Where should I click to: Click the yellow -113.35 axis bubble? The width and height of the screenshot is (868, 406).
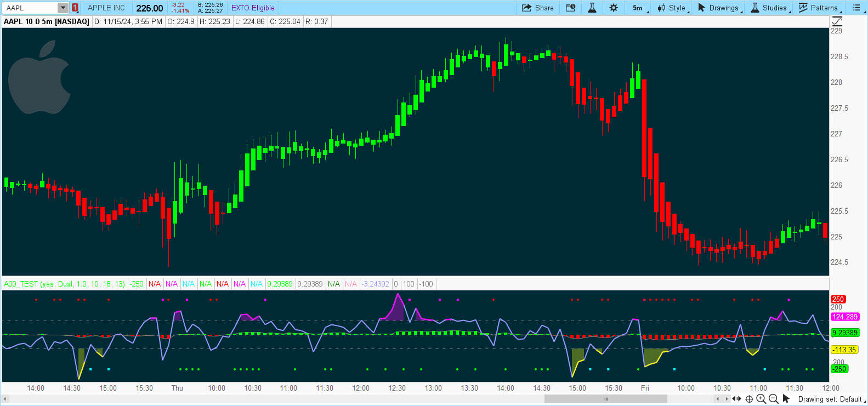tap(844, 350)
